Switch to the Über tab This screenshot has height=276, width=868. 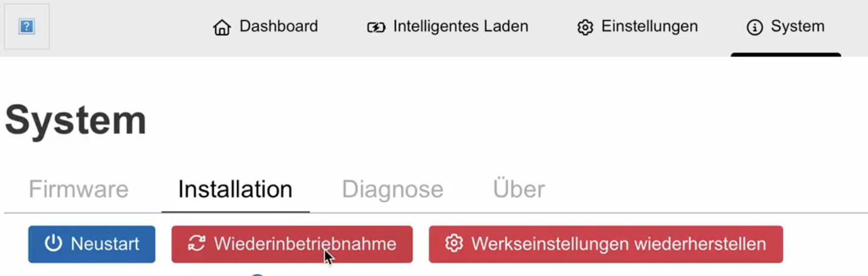pos(519,189)
